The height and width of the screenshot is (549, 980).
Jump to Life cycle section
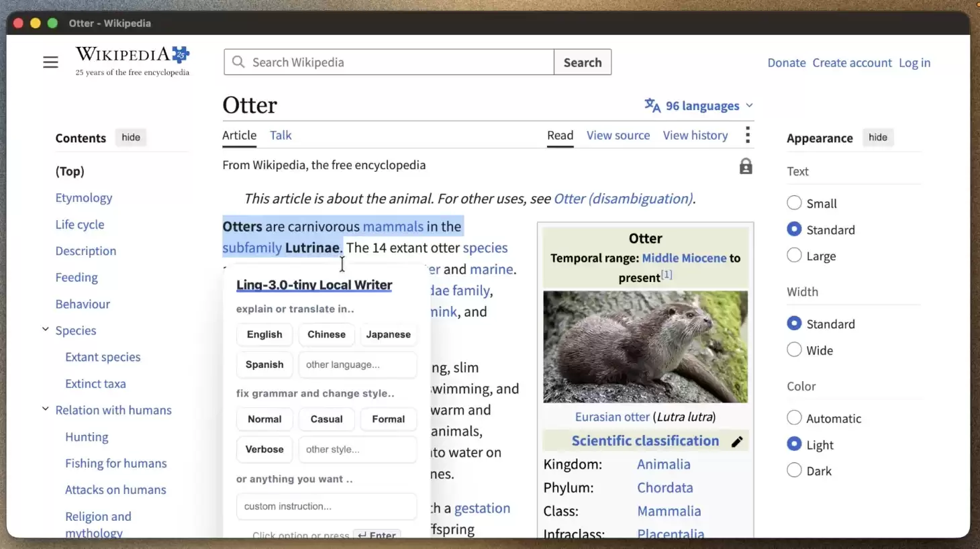(x=80, y=224)
